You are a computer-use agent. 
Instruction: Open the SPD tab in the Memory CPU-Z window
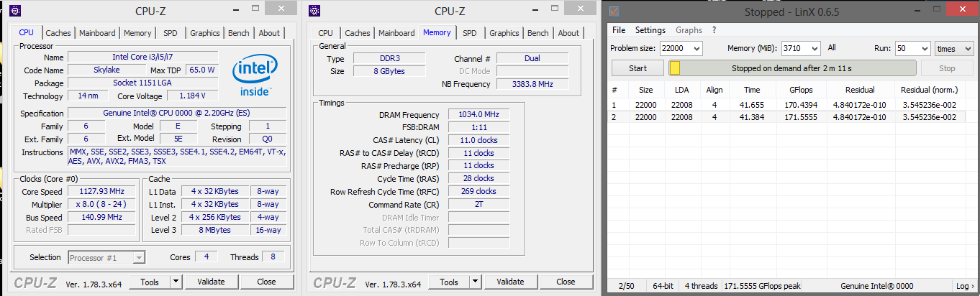(x=470, y=33)
